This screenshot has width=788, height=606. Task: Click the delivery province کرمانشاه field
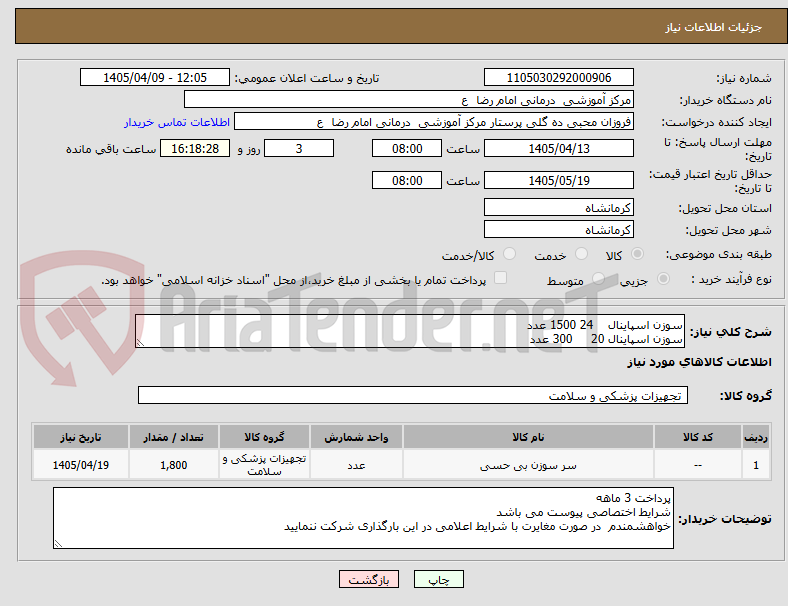(x=559, y=208)
